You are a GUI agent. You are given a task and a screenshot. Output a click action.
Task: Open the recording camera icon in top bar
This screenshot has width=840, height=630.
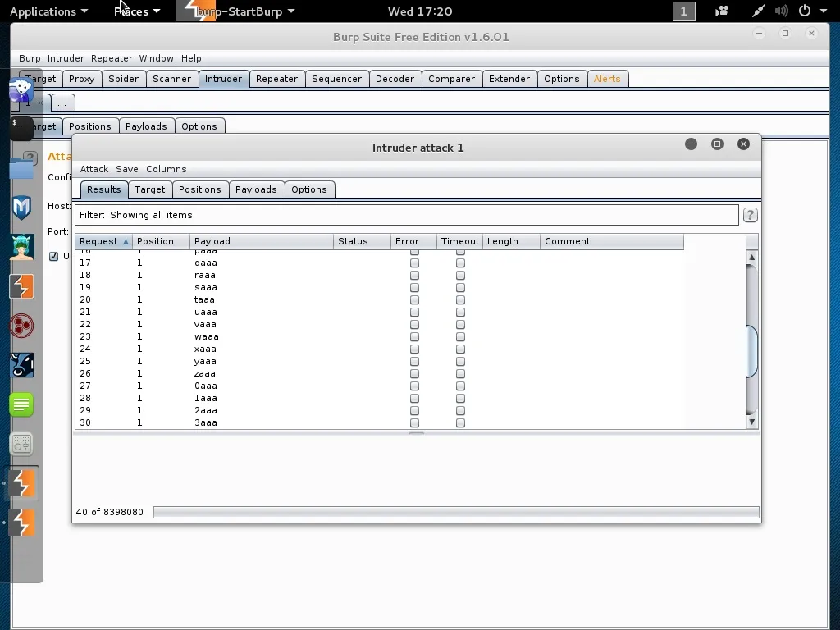click(x=722, y=11)
